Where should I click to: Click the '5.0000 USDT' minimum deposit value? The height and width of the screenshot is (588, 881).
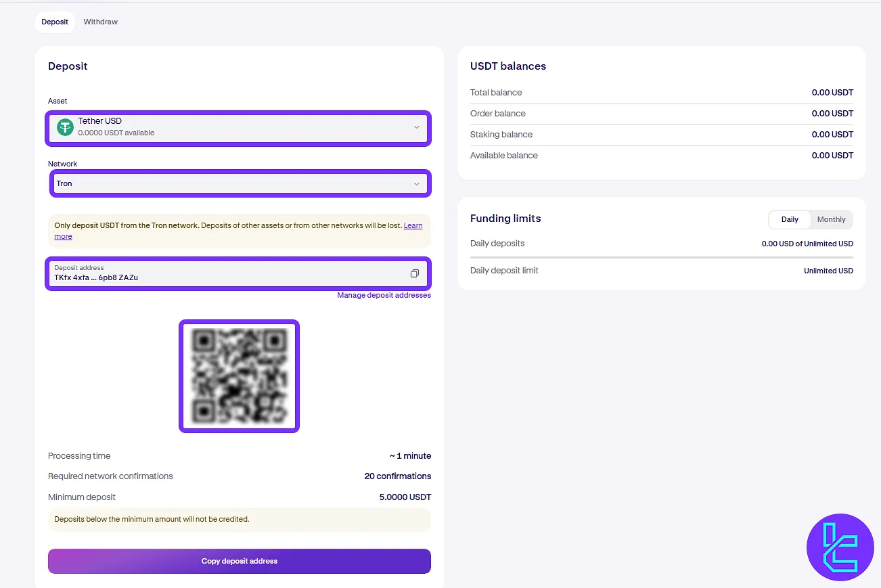[405, 497]
